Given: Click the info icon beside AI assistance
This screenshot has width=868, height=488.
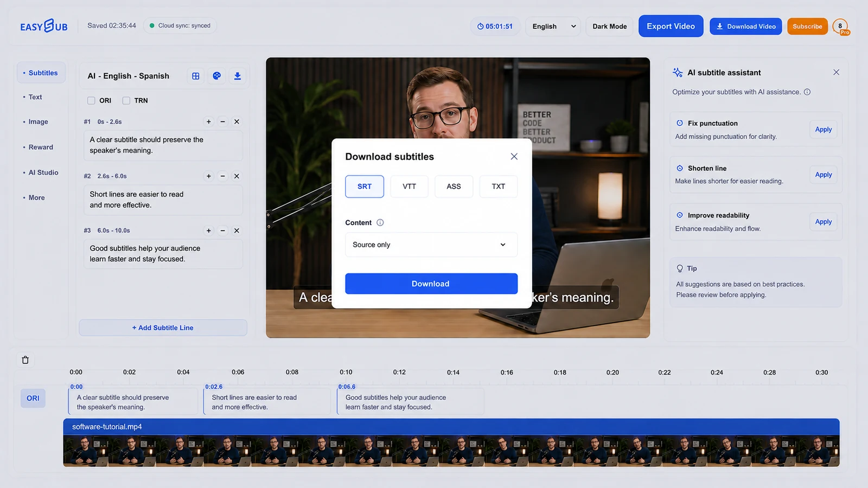Looking at the screenshot, I should (x=807, y=92).
